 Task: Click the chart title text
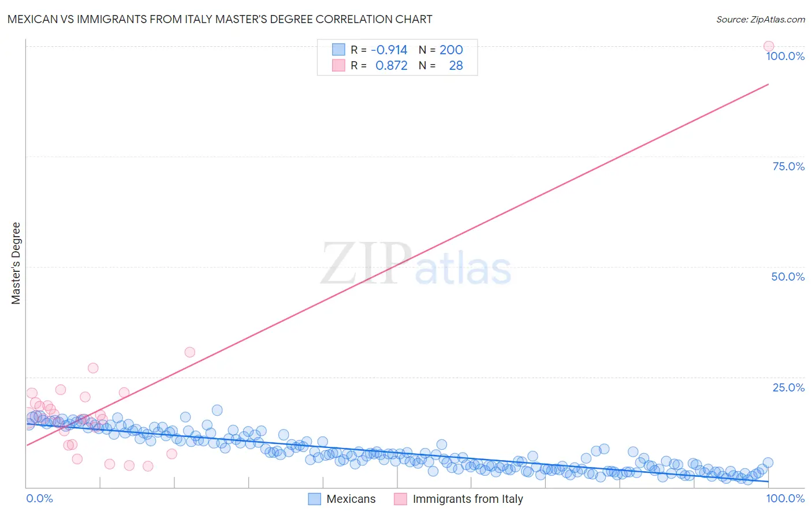tap(219, 19)
